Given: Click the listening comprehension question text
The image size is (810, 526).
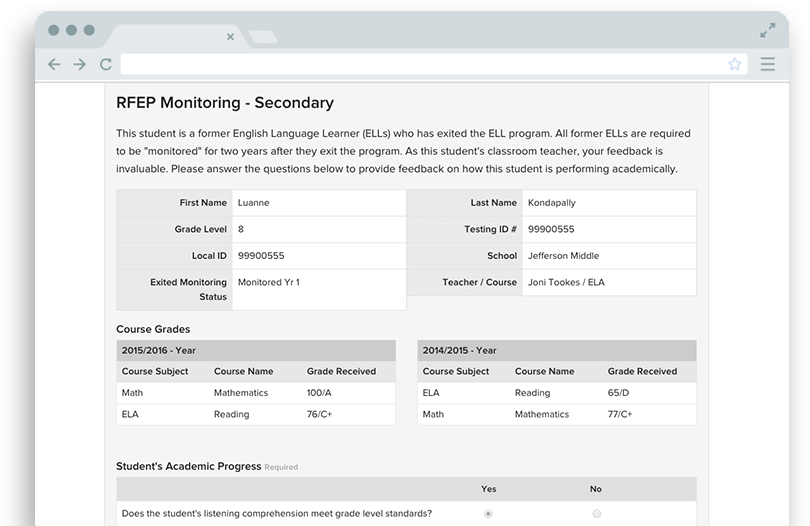Looking at the screenshot, I should (276, 514).
